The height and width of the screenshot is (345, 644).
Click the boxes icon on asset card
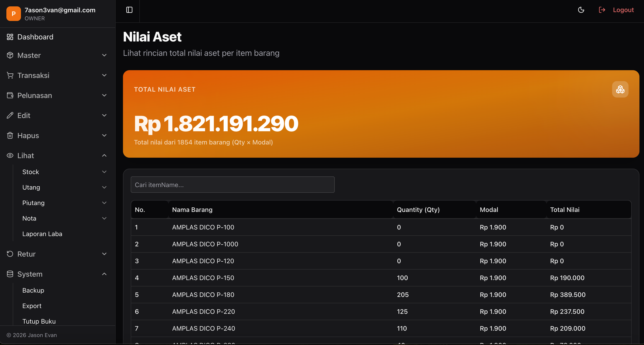click(620, 89)
